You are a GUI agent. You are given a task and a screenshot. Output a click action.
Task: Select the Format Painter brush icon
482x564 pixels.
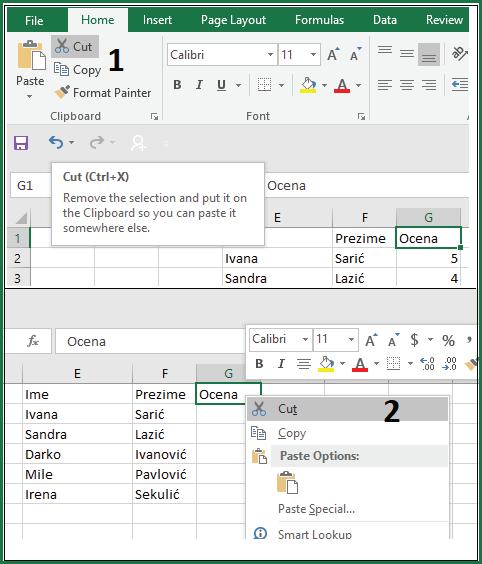pos(62,92)
